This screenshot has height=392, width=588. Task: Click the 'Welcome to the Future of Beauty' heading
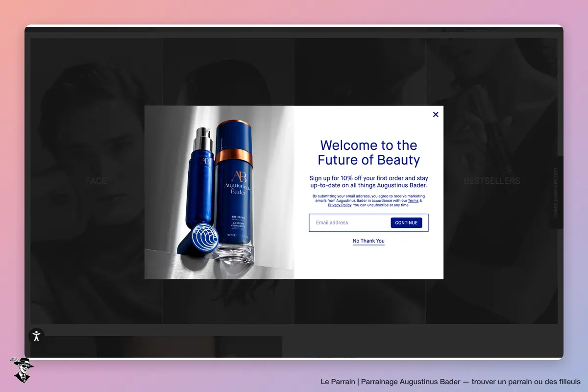click(x=368, y=152)
